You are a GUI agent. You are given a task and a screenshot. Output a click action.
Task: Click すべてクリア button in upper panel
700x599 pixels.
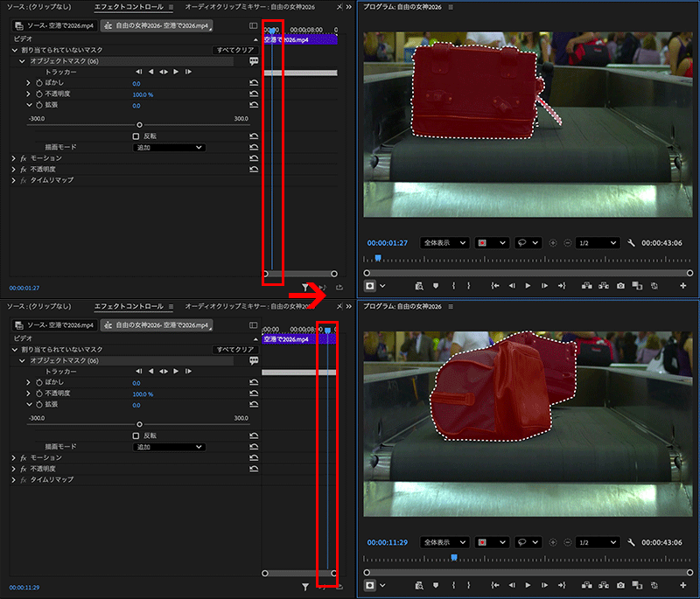tap(234, 51)
